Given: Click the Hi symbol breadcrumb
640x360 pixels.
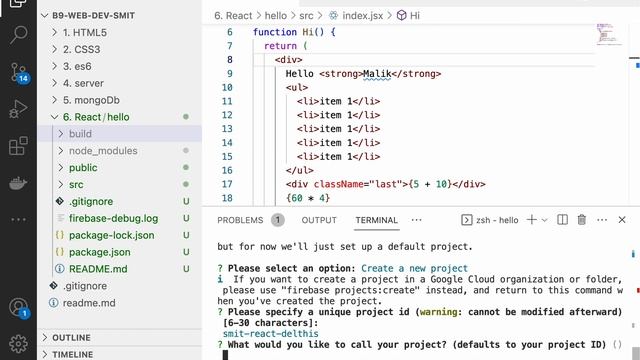Looking at the screenshot, I should click(408, 16).
